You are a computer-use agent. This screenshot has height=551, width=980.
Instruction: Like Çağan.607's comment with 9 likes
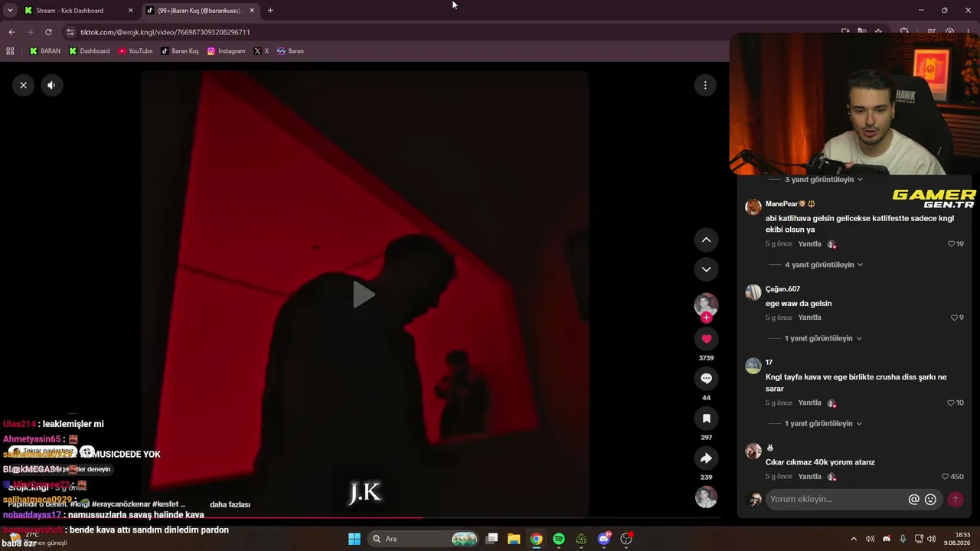click(x=954, y=318)
